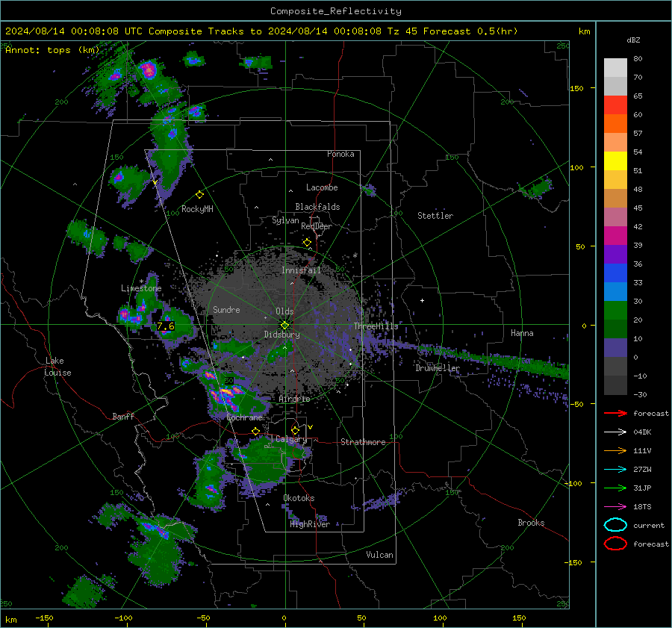Select the 30 dBZ blue color swatch
This screenshot has height=628, width=672.
(x=615, y=291)
